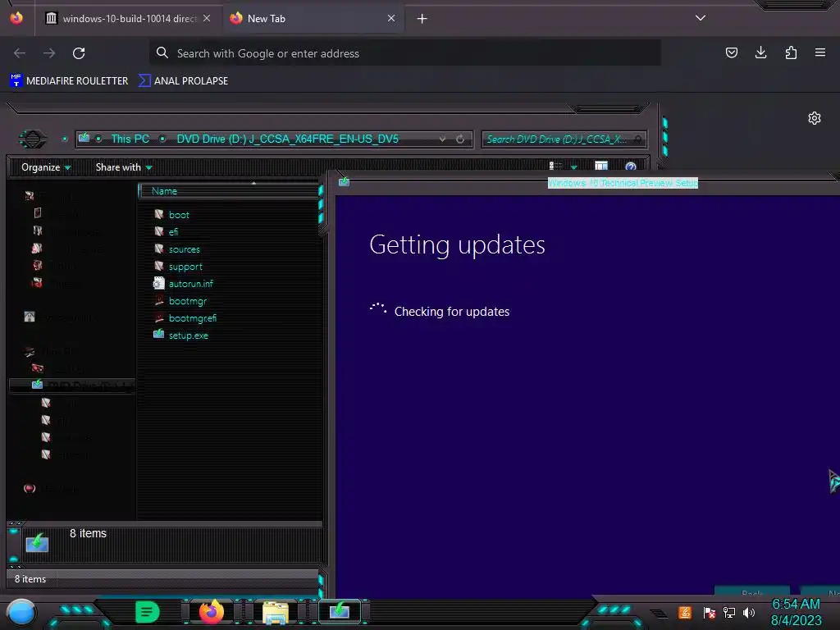Screen dimensions: 840x630
Task: Open Firefox View pinned icon
Action: (16, 18)
